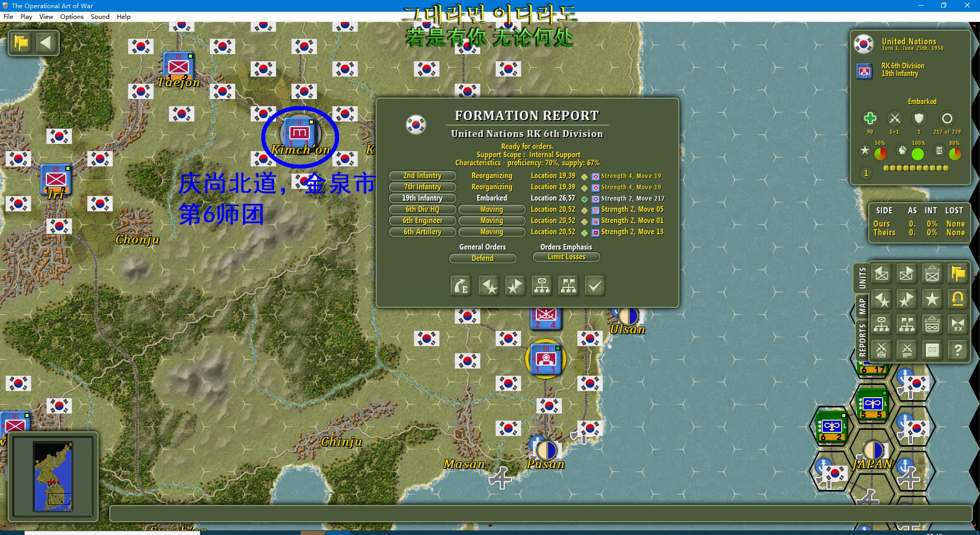Open the Help menu
The height and width of the screenshot is (535, 980).
click(x=124, y=16)
